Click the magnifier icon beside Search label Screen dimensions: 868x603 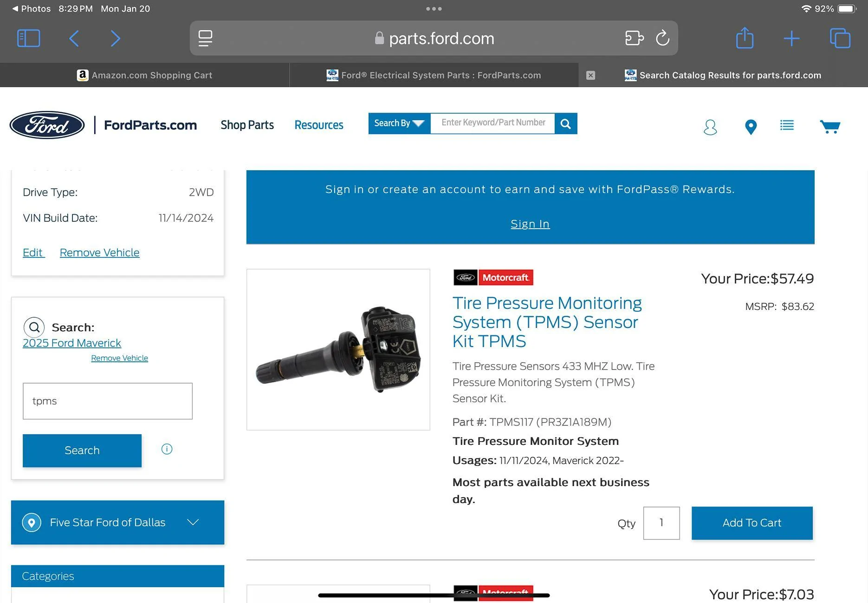tap(34, 327)
